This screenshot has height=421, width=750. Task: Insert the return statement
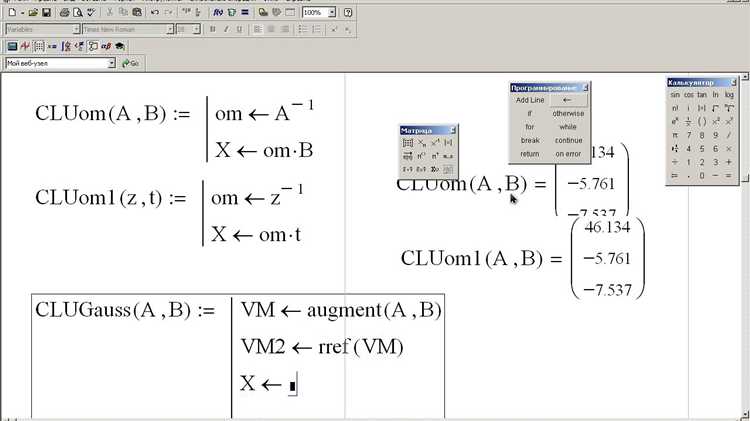pyautogui.click(x=529, y=154)
